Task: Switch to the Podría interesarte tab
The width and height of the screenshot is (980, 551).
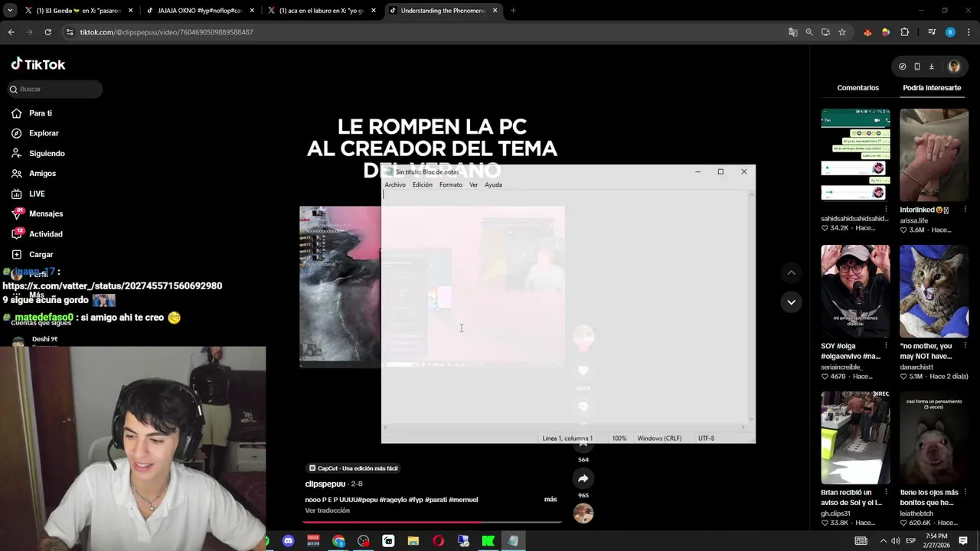Action: click(x=932, y=88)
